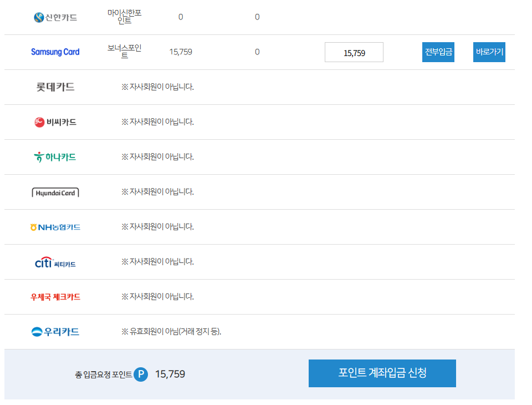Click Hyundai Card non-member notice text
Screen dimensions: 532x405
pos(157,192)
